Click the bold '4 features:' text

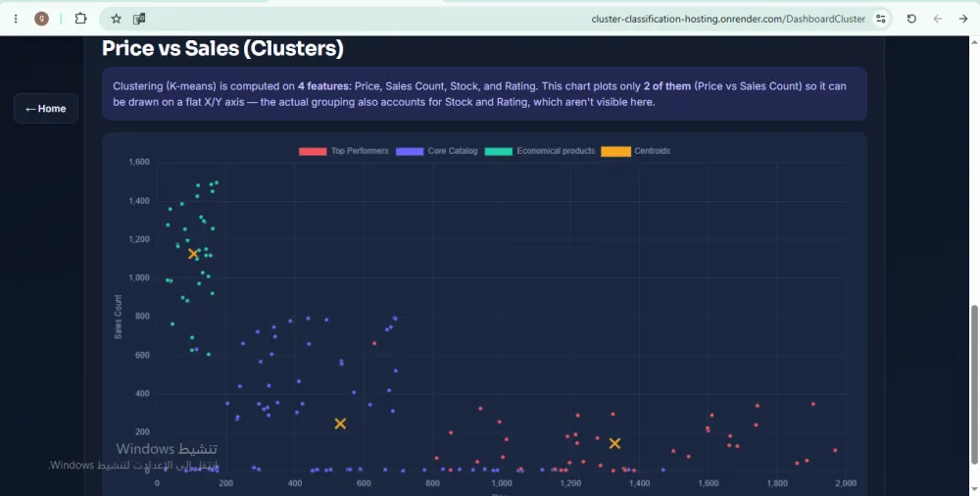tap(325, 86)
